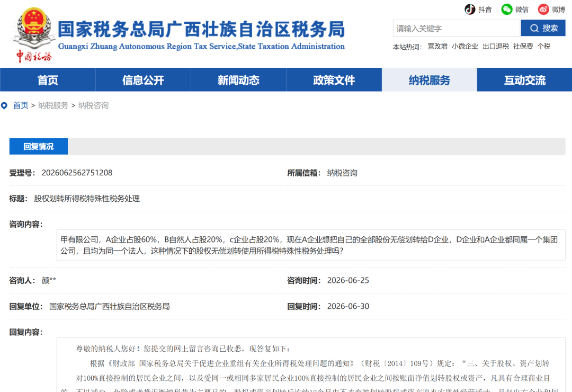Click the English site name subtitle
572x392 pixels.
tap(201, 47)
